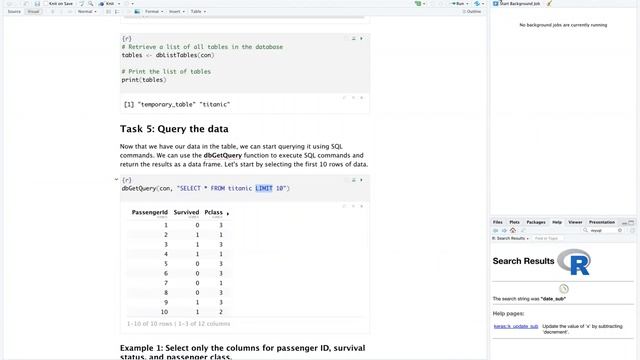Click the help search input field
Viewport: 640px width, 360px height.
[x=603, y=231]
